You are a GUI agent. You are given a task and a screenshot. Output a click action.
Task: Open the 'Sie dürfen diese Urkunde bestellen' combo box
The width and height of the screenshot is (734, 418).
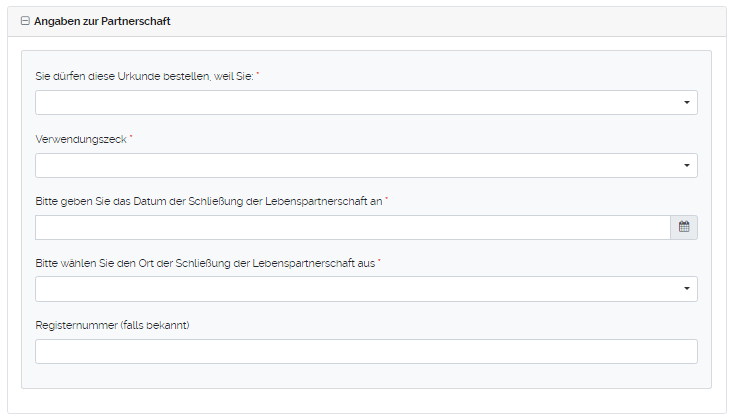coord(355,103)
